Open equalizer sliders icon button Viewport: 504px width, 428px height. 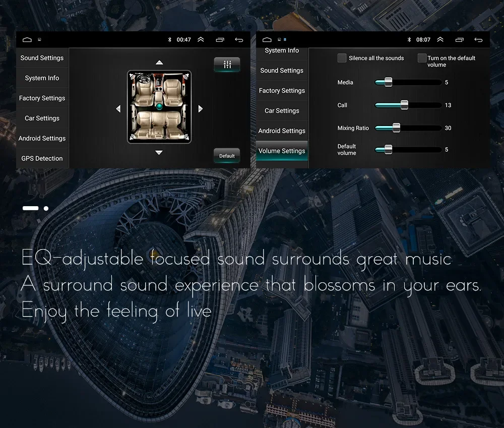(227, 65)
